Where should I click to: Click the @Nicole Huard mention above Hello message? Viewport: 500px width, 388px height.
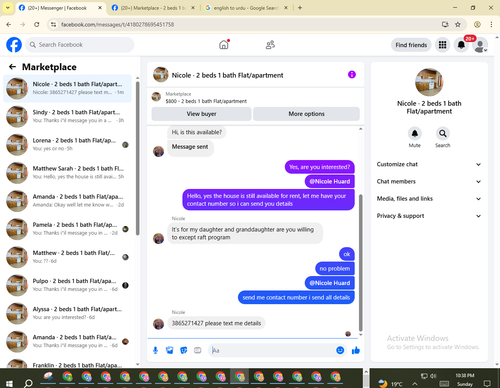(330, 182)
